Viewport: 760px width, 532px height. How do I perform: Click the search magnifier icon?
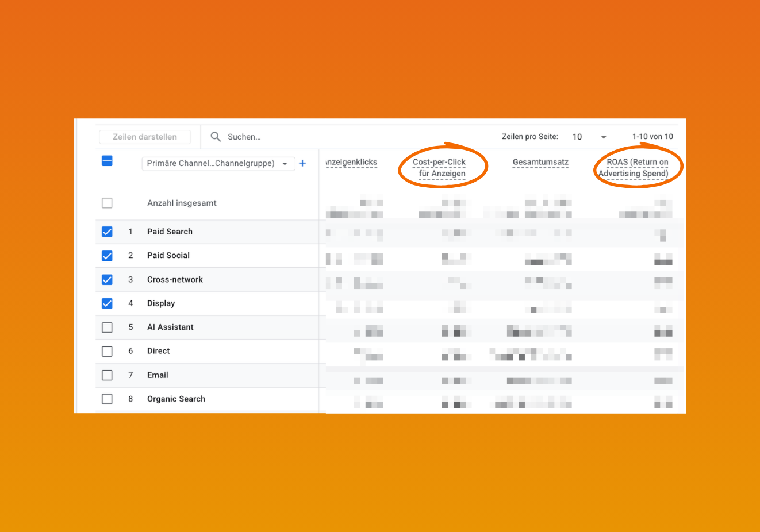click(216, 137)
